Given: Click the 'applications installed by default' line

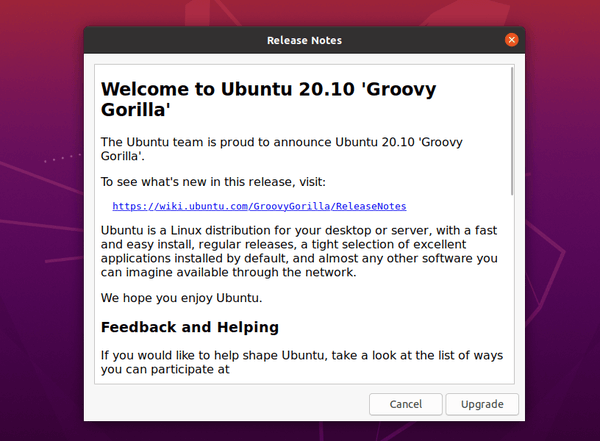Looking at the screenshot, I should coord(299,258).
